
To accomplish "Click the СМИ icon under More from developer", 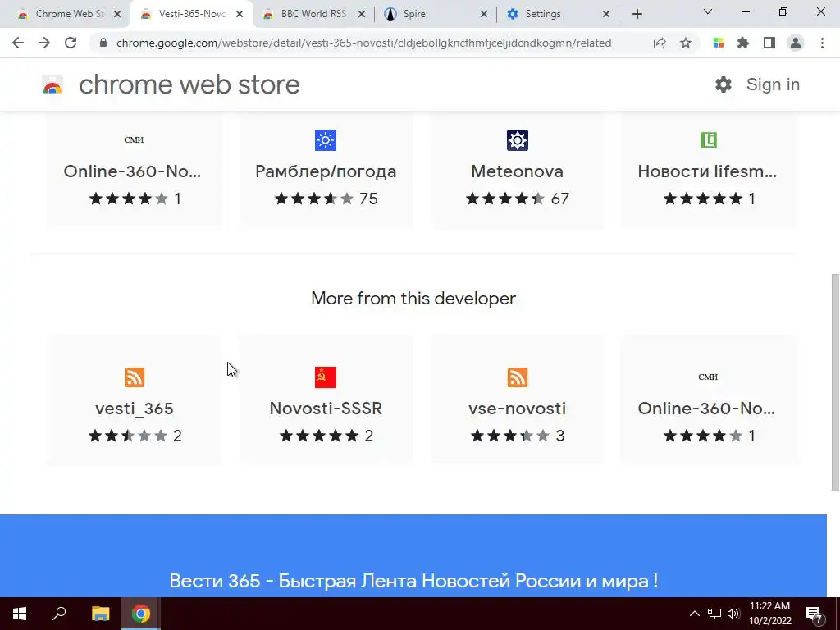I will [x=708, y=377].
